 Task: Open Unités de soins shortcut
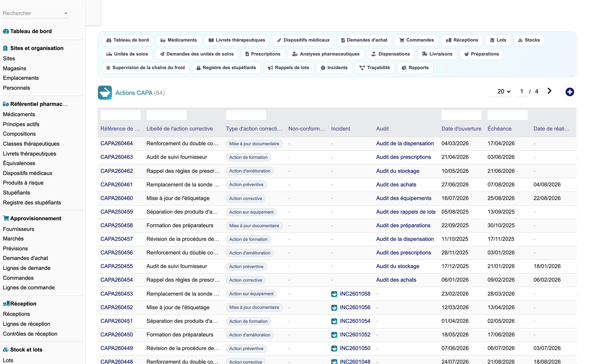[127, 54]
